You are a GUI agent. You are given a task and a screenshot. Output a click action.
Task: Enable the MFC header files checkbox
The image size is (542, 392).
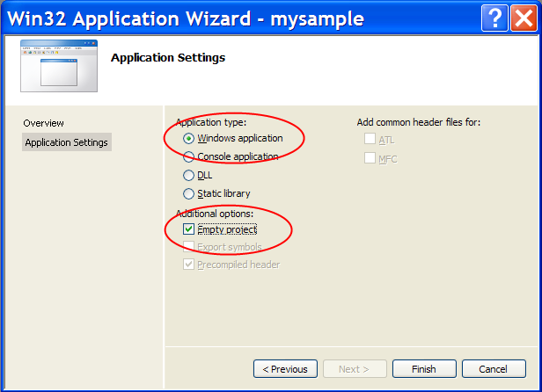370,158
